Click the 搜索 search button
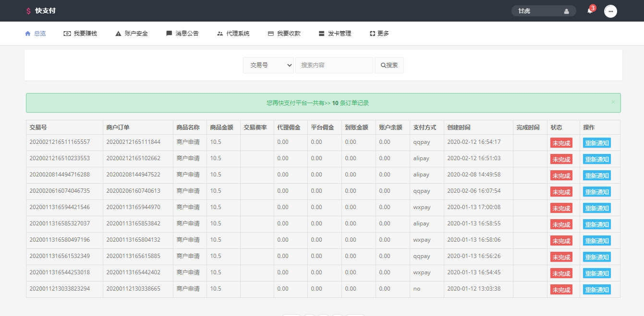This screenshot has height=316, width=644. (389, 65)
